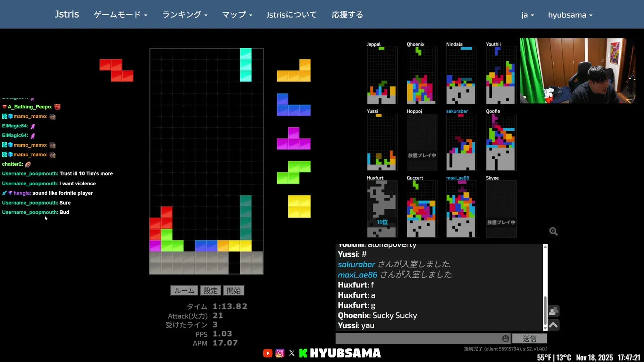Select Hoppoj's opponent board
Screen dimensions: 644x362
point(422,142)
